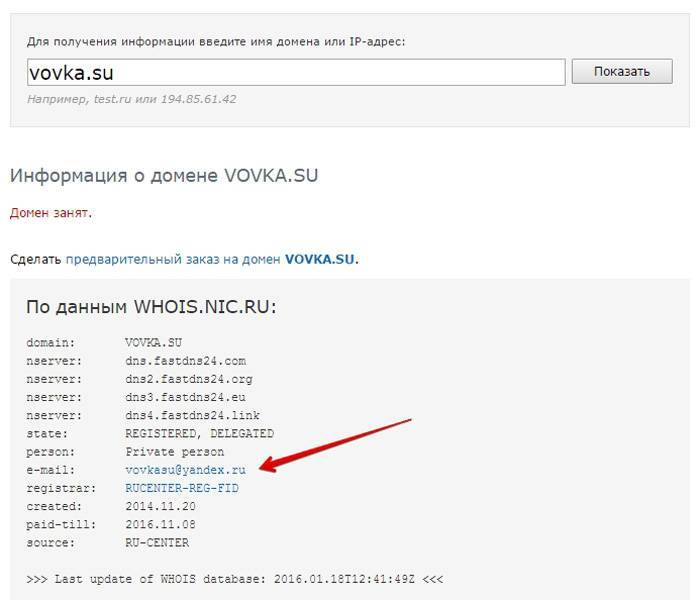The height and width of the screenshot is (600, 700).
Task: Click the Показать button
Action: point(622,71)
